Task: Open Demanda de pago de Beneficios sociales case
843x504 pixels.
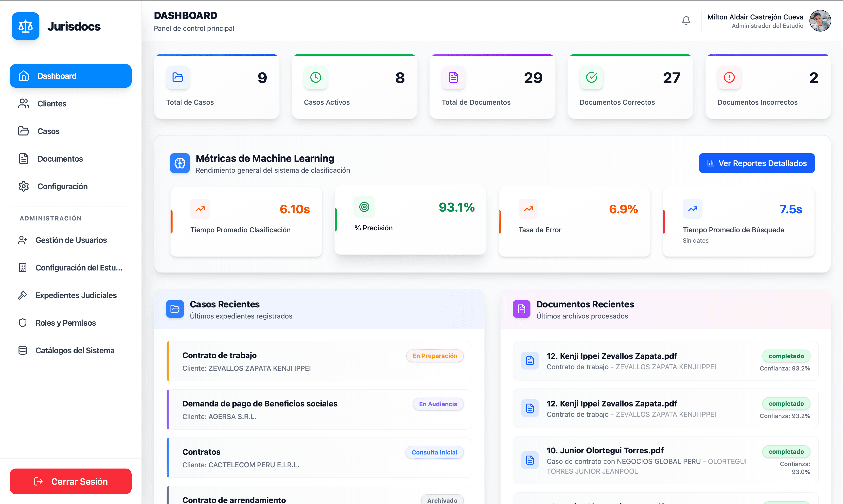Action: point(319,409)
